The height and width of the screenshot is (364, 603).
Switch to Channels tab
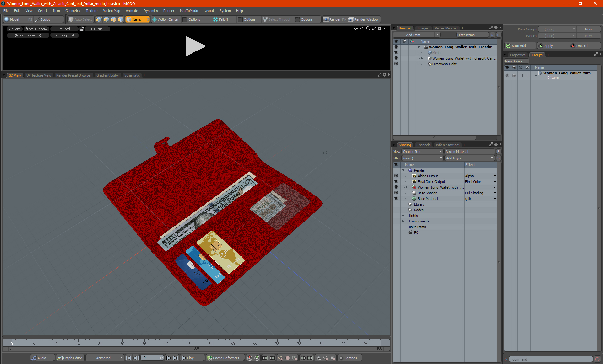pos(423,145)
